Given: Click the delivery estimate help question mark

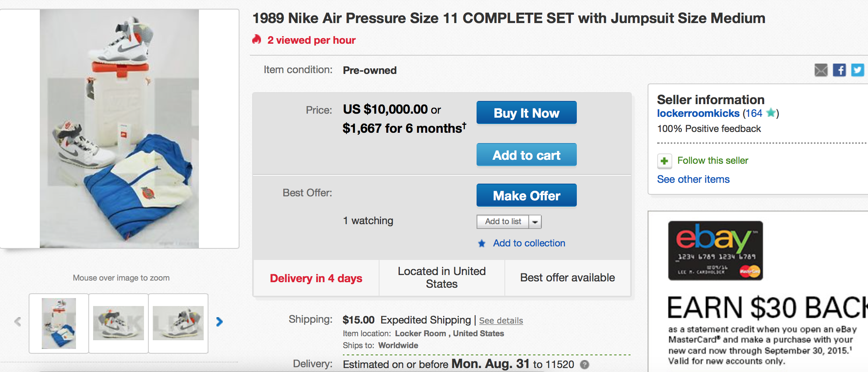Looking at the screenshot, I should pos(584,364).
